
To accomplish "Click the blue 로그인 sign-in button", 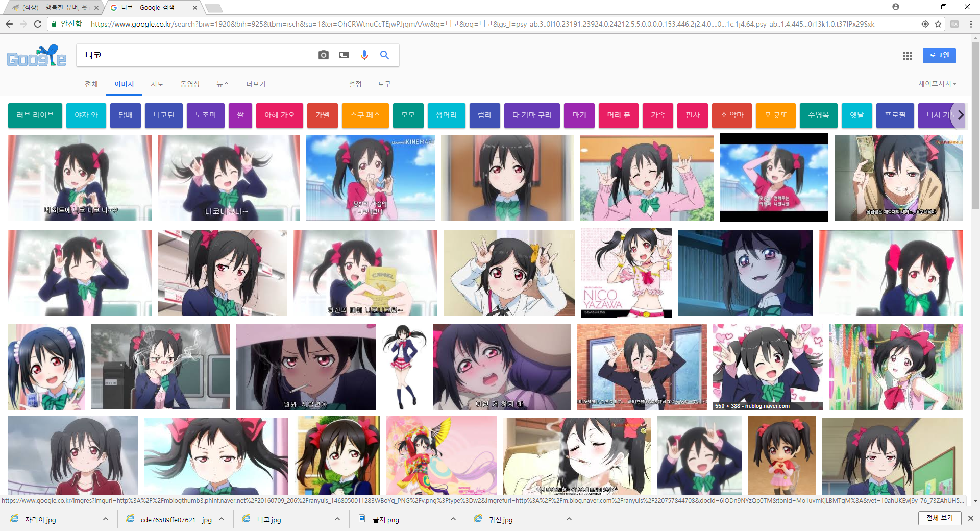I will click(939, 55).
